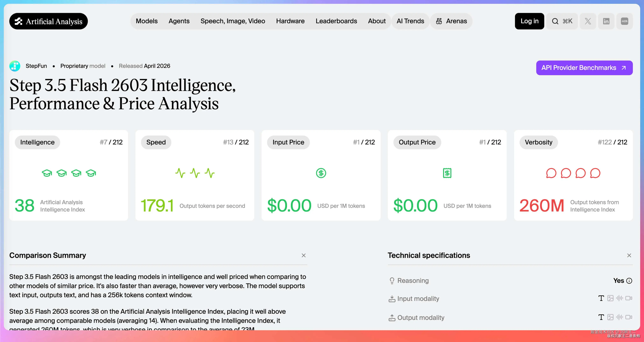Click the image icon in Input modality row
644x342 pixels.
pyautogui.click(x=610, y=298)
